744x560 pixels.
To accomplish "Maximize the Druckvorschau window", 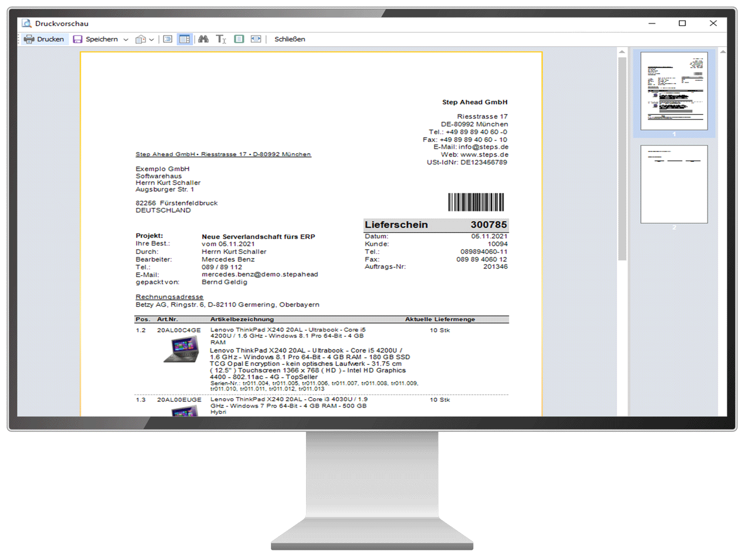I will (x=682, y=23).
